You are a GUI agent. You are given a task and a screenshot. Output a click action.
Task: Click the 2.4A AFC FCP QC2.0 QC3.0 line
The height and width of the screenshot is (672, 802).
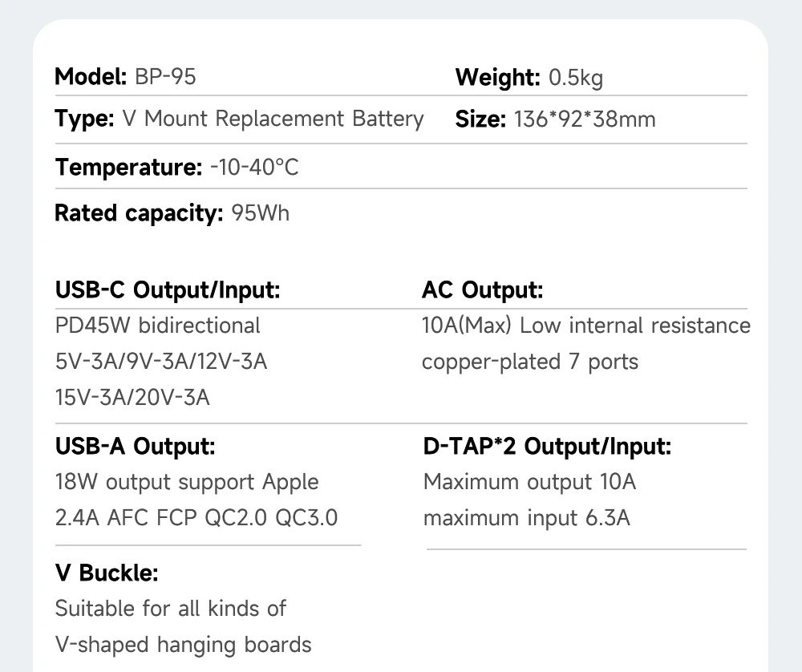pos(196,517)
